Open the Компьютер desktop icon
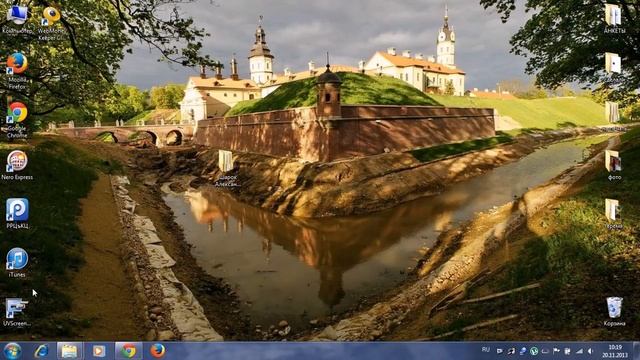Viewport: 640px width, 360px height. (17, 19)
